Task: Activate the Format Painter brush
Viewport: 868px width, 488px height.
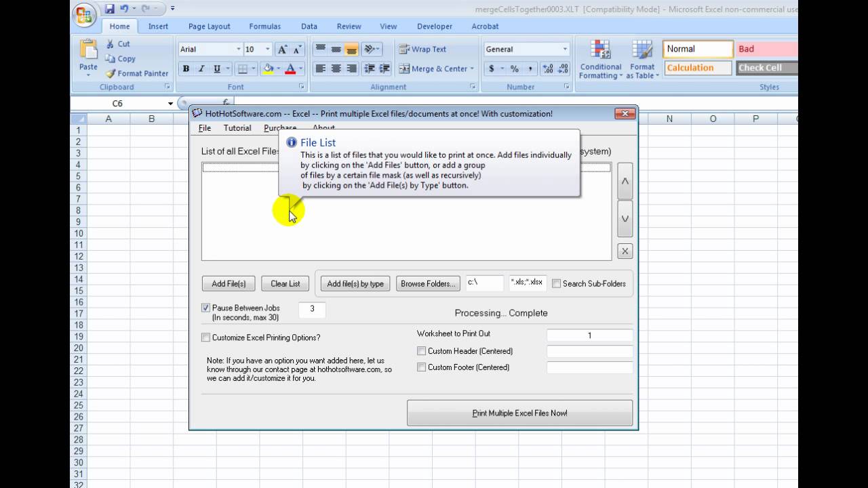Action: 111,73
